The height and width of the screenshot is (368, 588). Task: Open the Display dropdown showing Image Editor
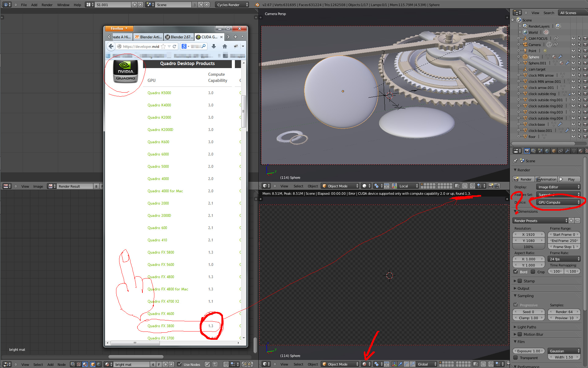point(558,187)
